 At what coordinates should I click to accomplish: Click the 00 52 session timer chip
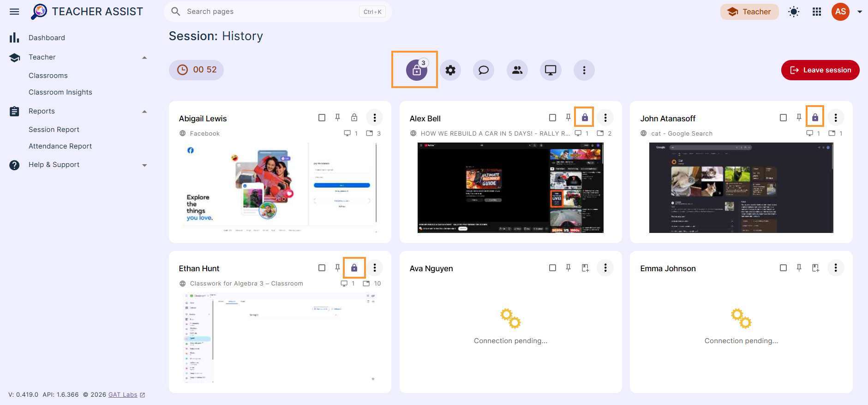pyautogui.click(x=196, y=70)
